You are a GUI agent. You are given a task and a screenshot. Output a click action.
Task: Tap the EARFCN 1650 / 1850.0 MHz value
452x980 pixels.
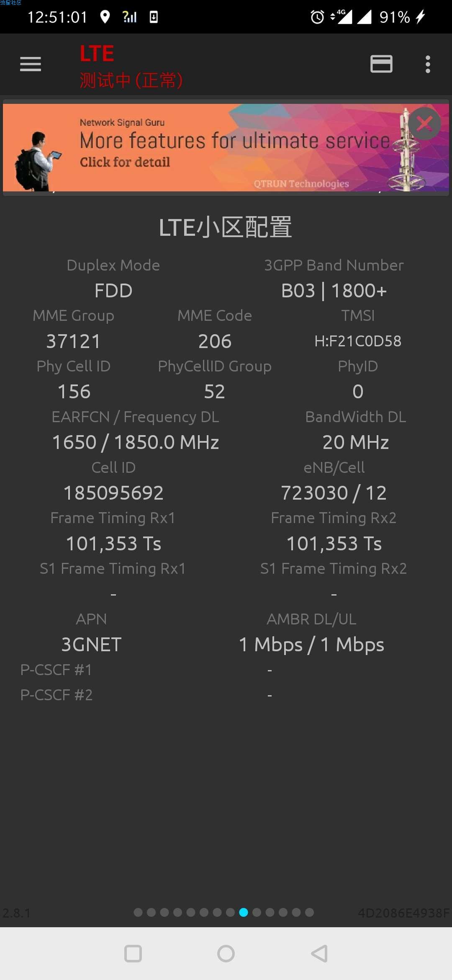coord(136,442)
